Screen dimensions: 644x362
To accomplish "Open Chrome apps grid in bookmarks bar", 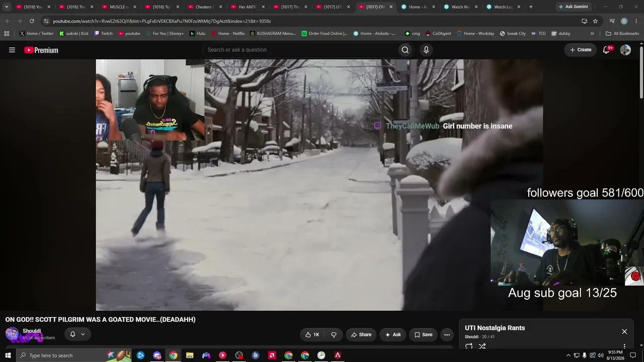I will click(x=7, y=34).
